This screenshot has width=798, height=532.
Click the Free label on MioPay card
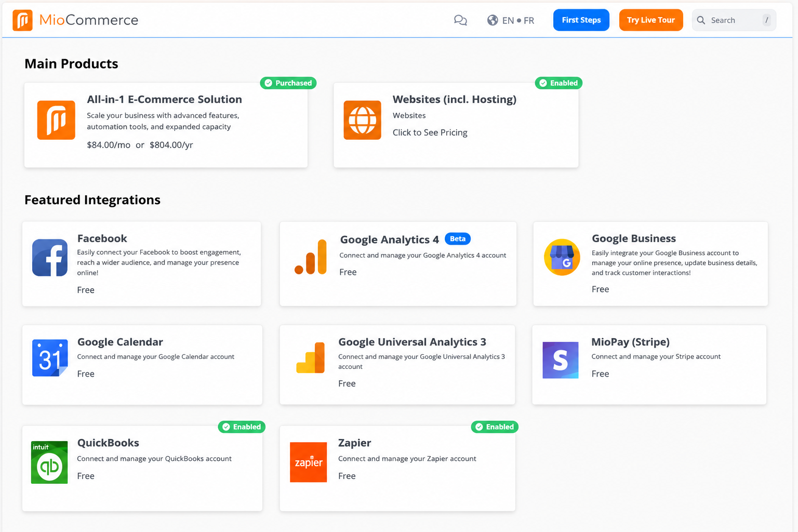[x=600, y=374]
